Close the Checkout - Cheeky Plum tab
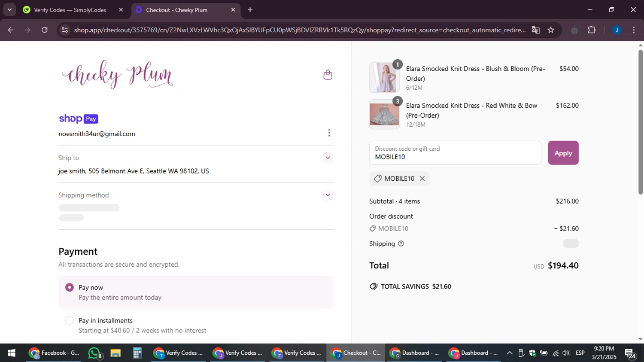 233,10
